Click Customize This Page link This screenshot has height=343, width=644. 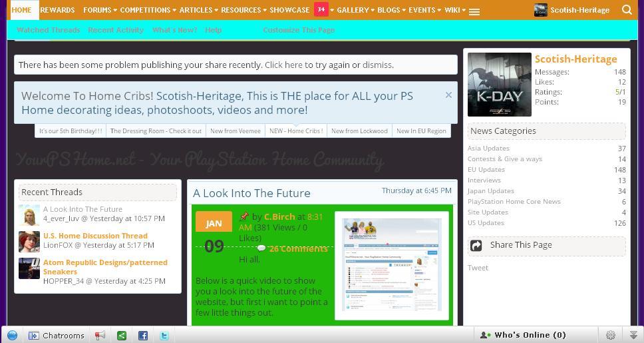coord(299,30)
